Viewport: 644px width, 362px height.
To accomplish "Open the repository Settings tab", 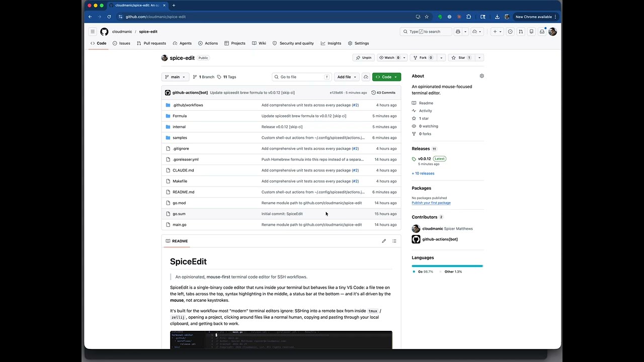I will point(358,43).
